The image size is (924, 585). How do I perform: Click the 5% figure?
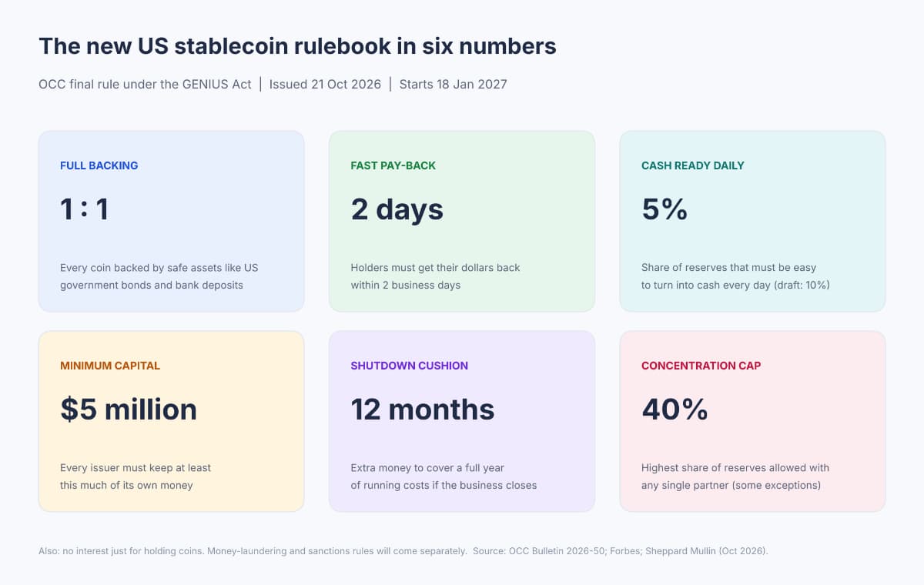(665, 209)
